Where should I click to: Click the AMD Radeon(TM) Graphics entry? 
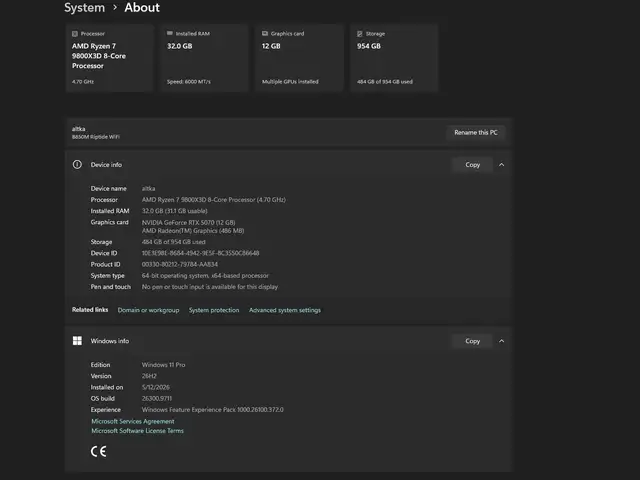coord(193,231)
